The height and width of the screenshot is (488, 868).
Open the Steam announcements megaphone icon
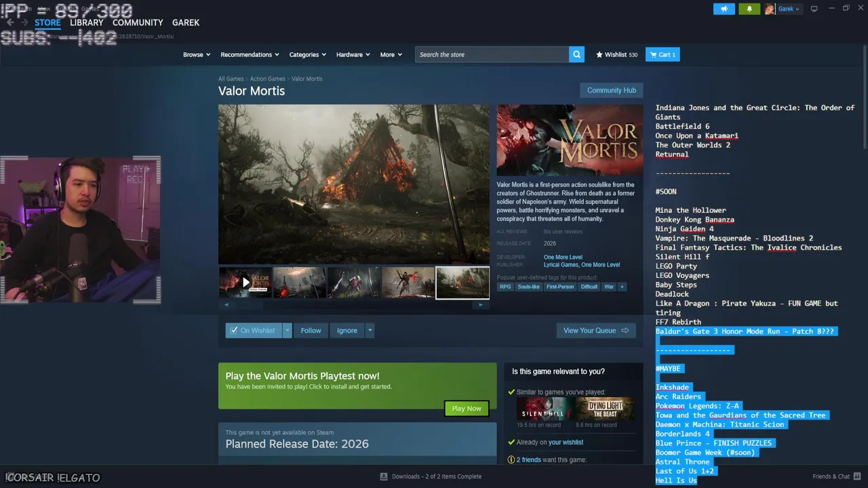coord(724,9)
